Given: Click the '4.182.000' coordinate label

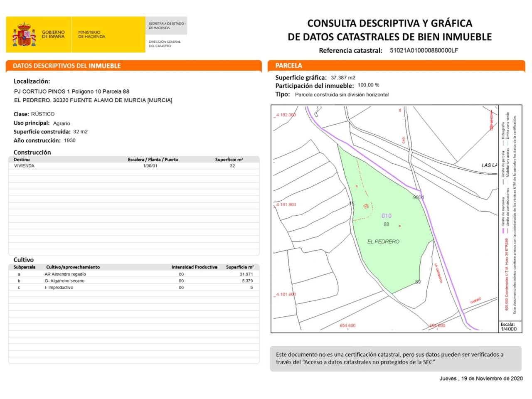Looking at the screenshot, I should pos(286,115).
